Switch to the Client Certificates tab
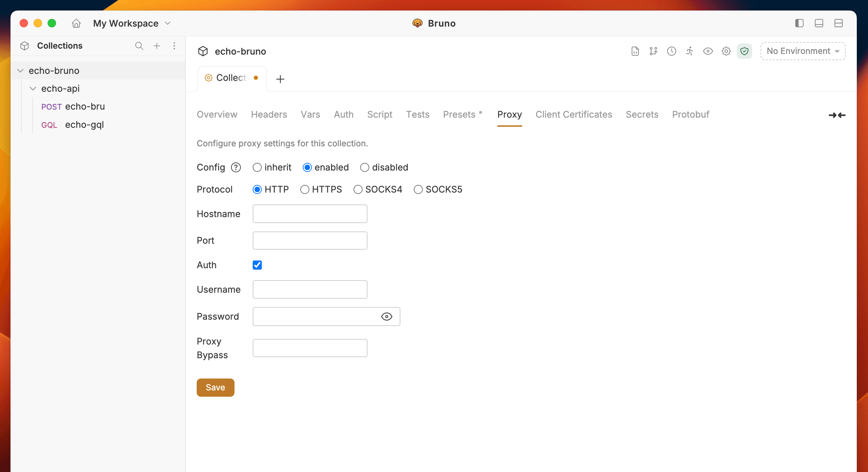Viewport: 868px width, 472px height. pyautogui.click(x=574, y=114)
